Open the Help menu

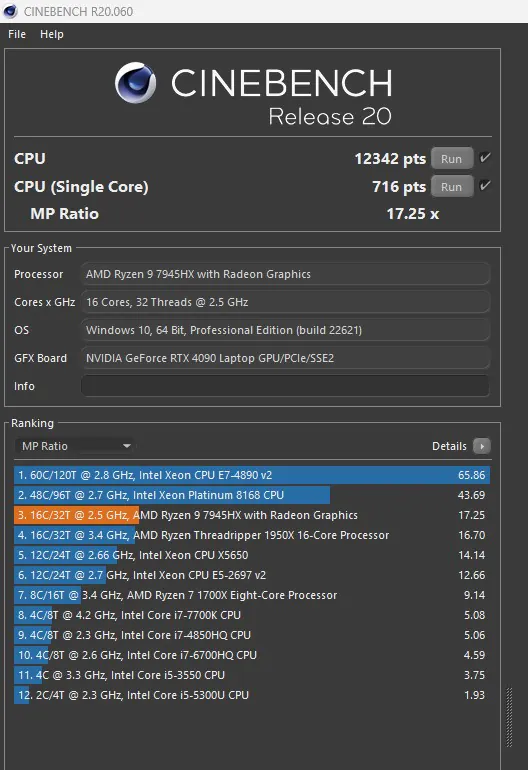[x=52, y=34]
